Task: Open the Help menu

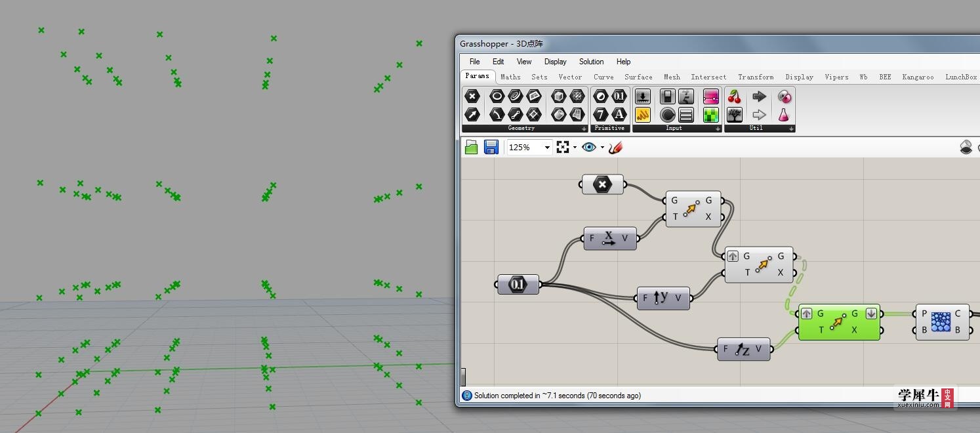Action: 623,62
